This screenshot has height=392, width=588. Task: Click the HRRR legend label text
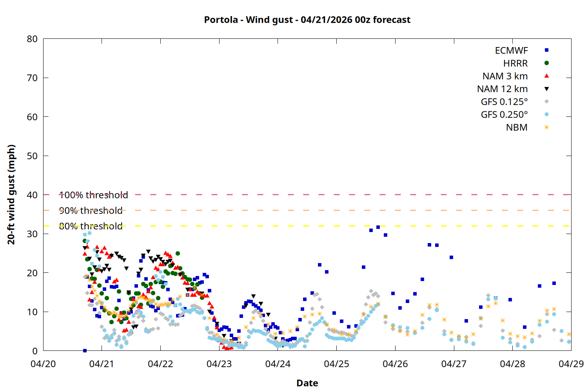[515, 64]
